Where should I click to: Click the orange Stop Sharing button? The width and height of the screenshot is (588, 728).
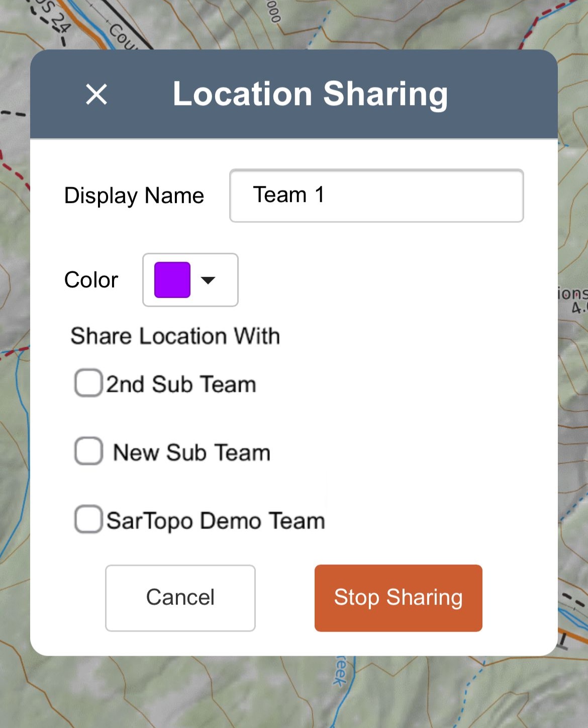click(398, 597)
